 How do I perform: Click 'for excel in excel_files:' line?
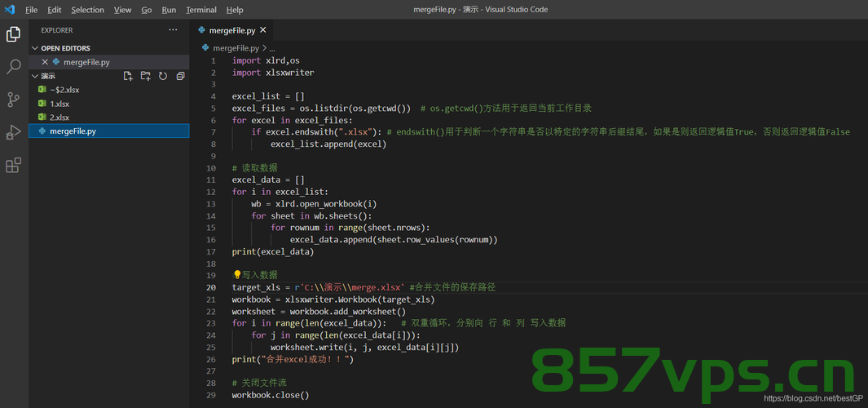(x=293, y=120)
